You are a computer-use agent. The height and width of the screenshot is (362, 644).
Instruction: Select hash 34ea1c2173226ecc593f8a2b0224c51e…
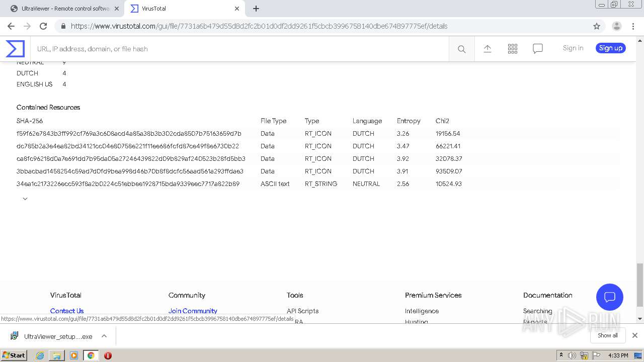point(128,184)
